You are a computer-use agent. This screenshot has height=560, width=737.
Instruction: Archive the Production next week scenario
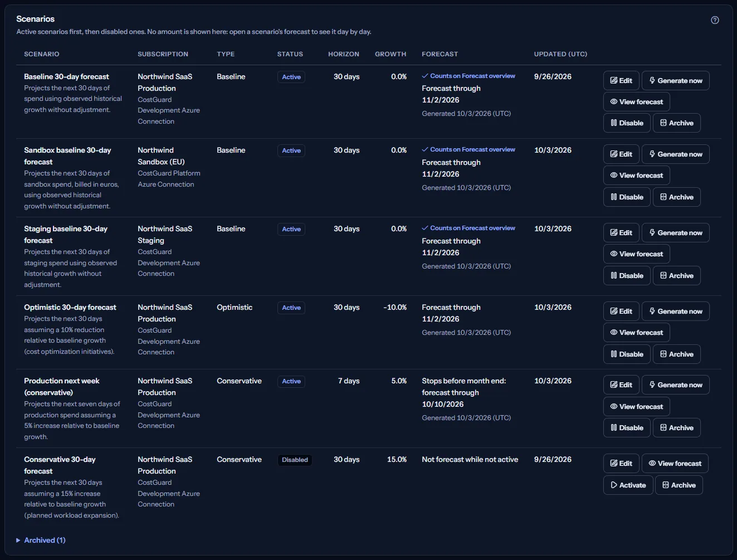click(x=676, y=428)
